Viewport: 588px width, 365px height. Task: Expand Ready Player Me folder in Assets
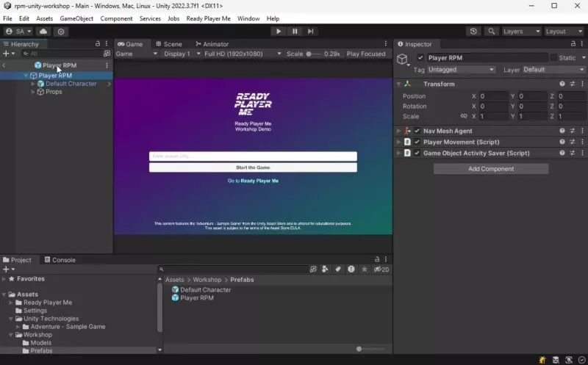[x=11, y=303]
